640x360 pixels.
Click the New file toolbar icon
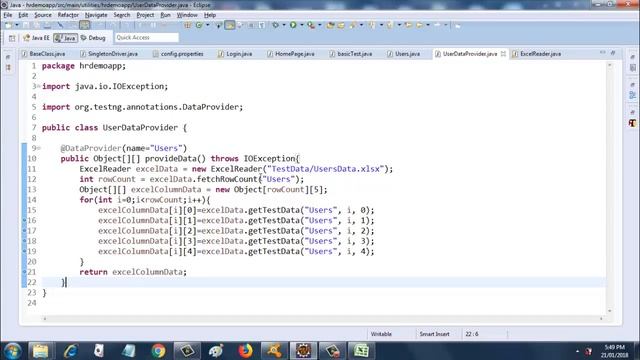coord(8,25)
